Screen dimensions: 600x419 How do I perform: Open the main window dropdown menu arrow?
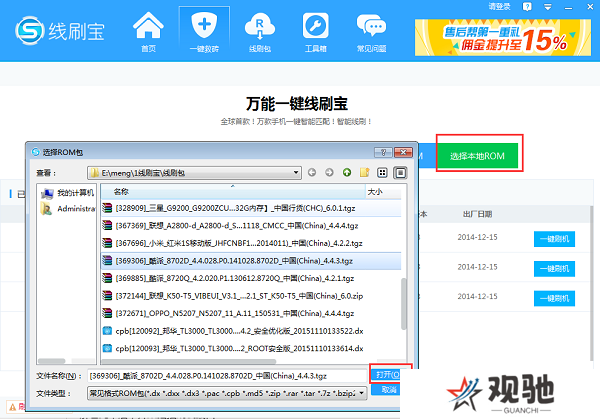(548, 7)
